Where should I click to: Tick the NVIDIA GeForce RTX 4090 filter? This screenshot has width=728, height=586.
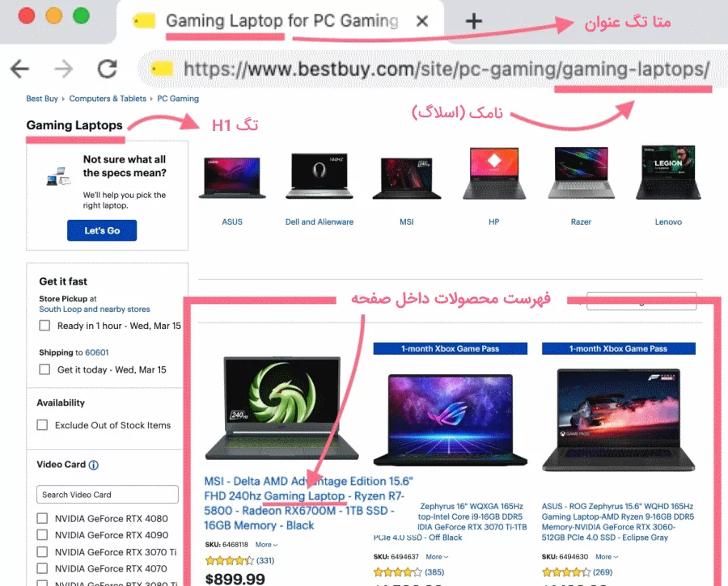click(x=42, y=535)
